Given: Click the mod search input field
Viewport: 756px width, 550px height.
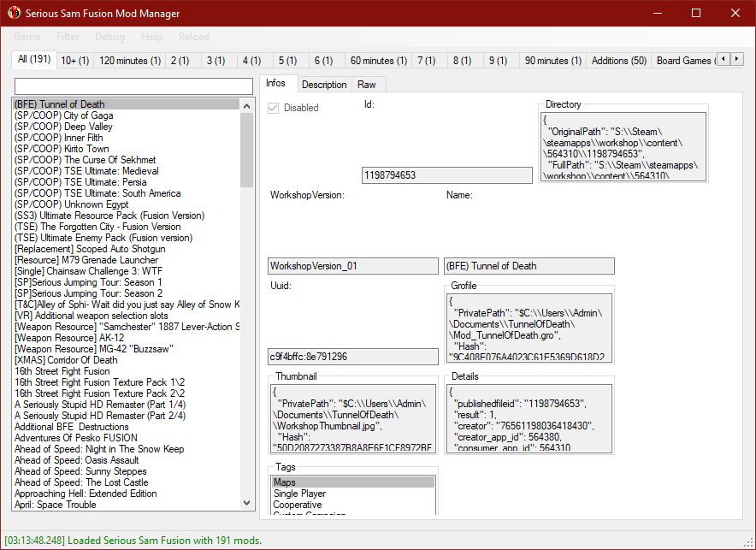Looking at the screenshot, I should click(133, 86).
